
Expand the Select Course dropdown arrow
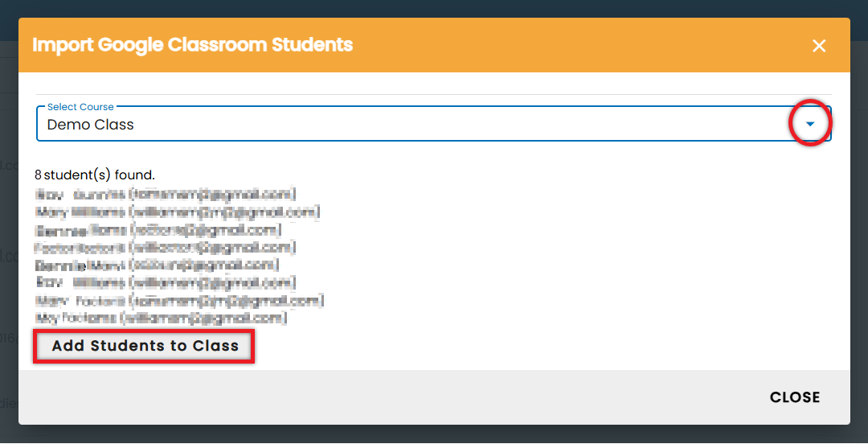click(810, 124)
